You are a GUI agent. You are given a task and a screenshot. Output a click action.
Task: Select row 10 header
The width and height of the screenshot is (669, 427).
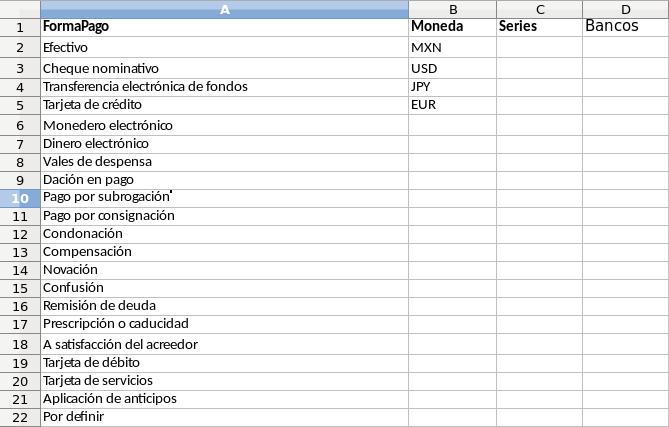[20, 198]
